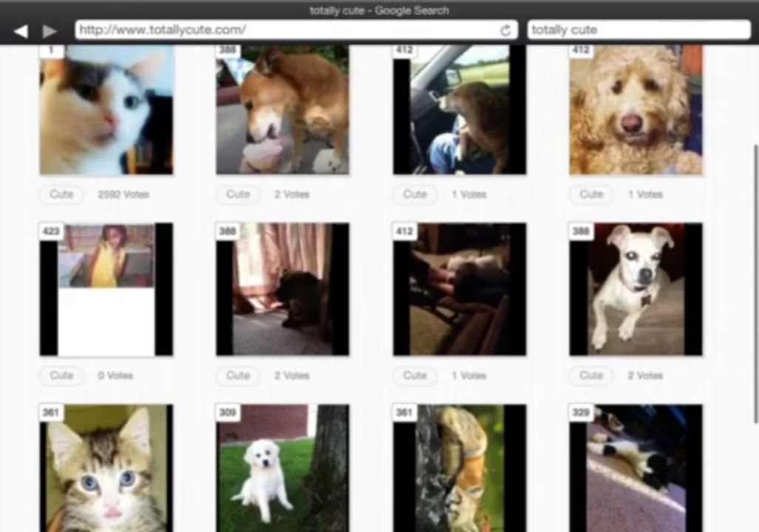The image size is (759, 532).
Task: Open the squirrel on tree thumbnail
Action: [460, 468]
